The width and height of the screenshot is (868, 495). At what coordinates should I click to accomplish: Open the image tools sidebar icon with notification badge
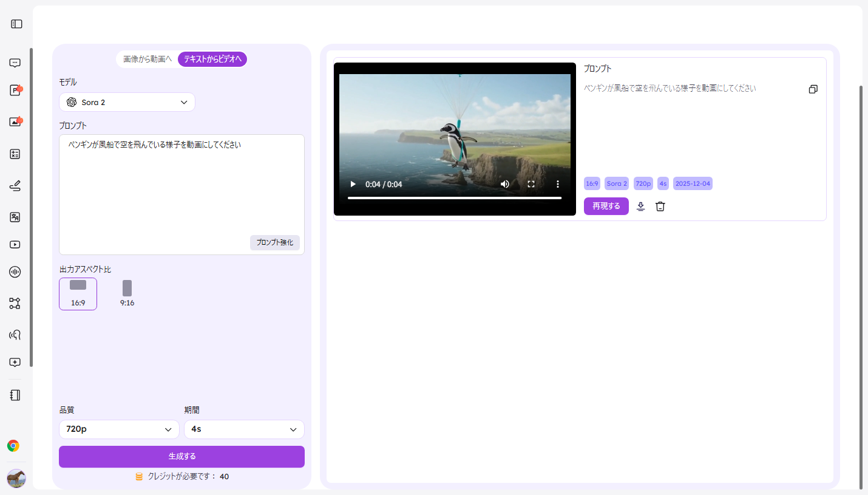[x=16, y=121]
